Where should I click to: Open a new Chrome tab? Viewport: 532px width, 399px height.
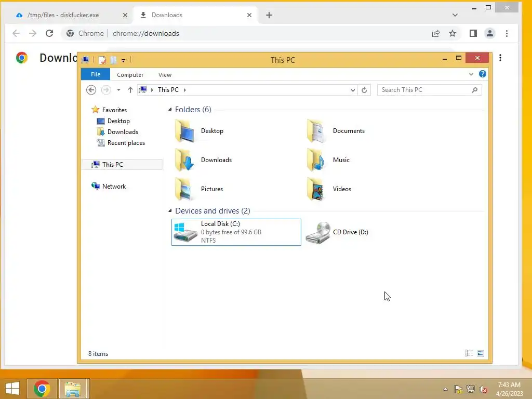(x=269, y=15)
